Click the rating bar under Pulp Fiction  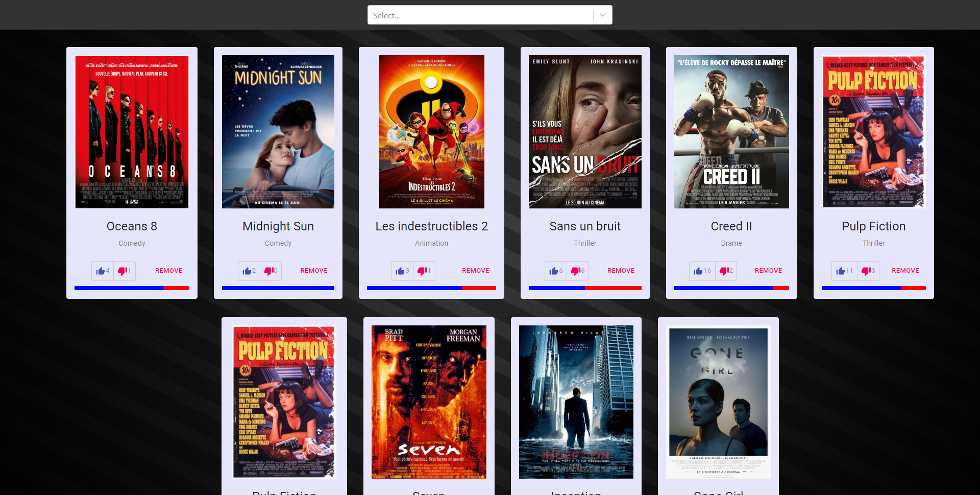coord(874,288)
